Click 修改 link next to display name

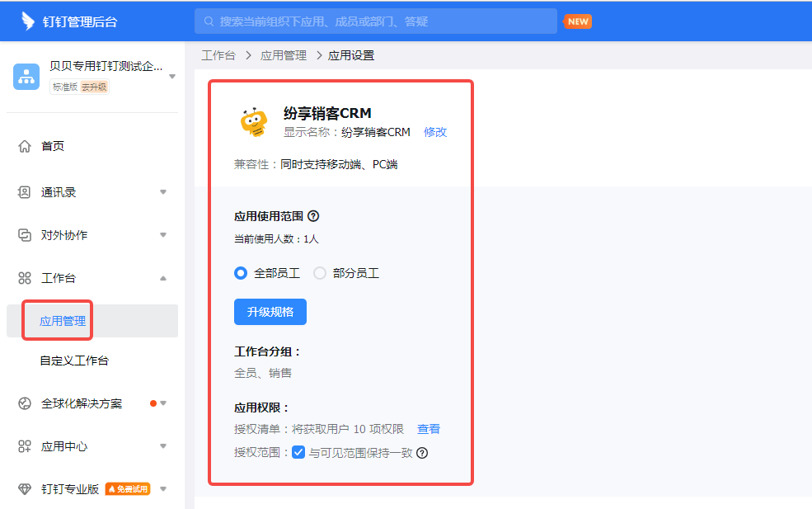[435, 132]
